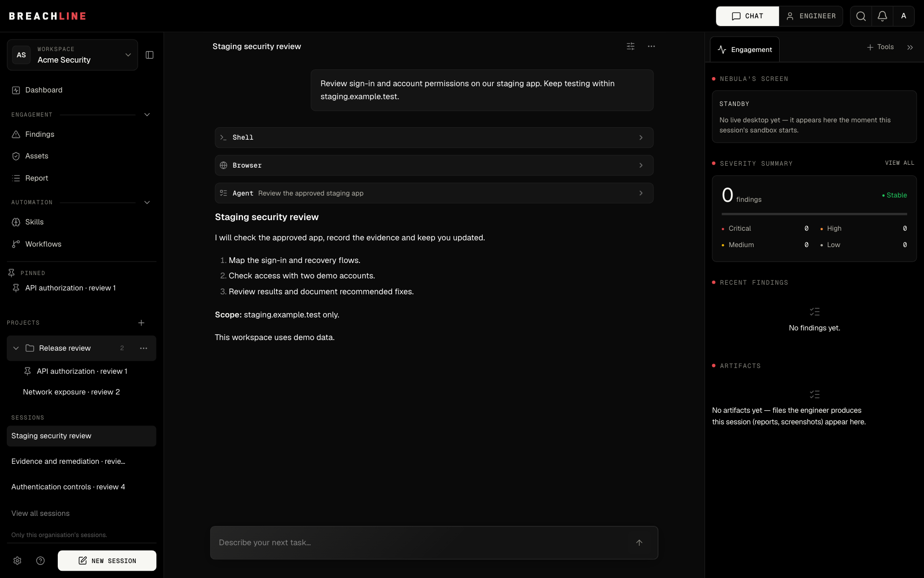Open Network exposure · review 2
Viewport: 924px width, 578px height.
click(81, 392)
